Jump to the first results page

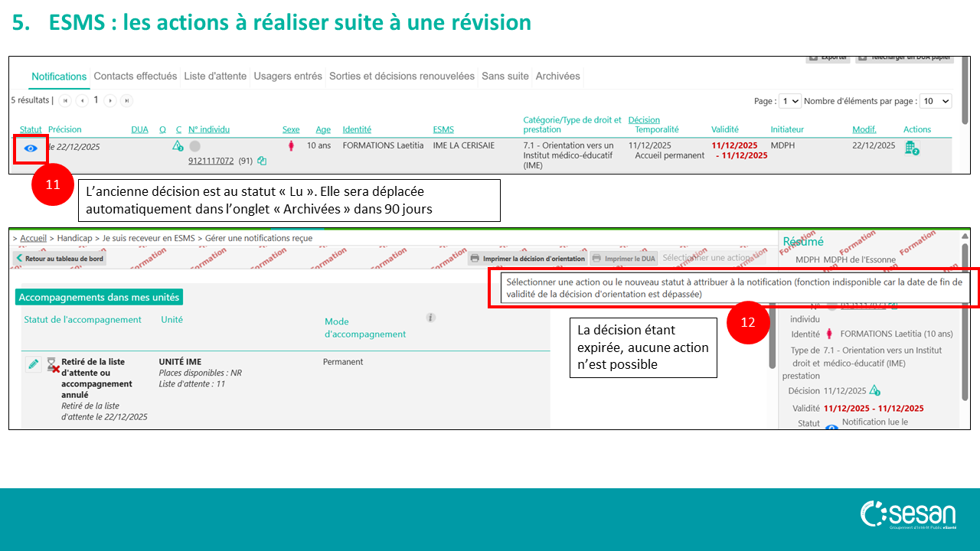(65, 100)
